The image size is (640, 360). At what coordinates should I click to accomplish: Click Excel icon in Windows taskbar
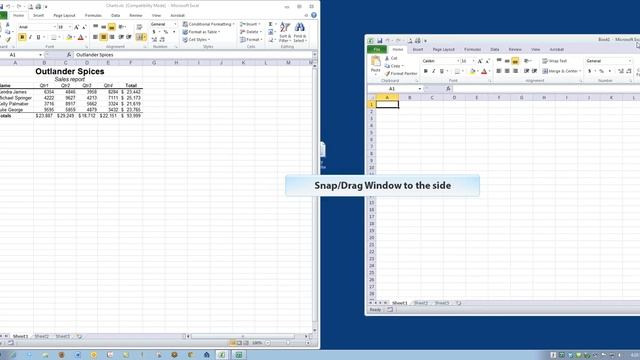pos(222,355)
